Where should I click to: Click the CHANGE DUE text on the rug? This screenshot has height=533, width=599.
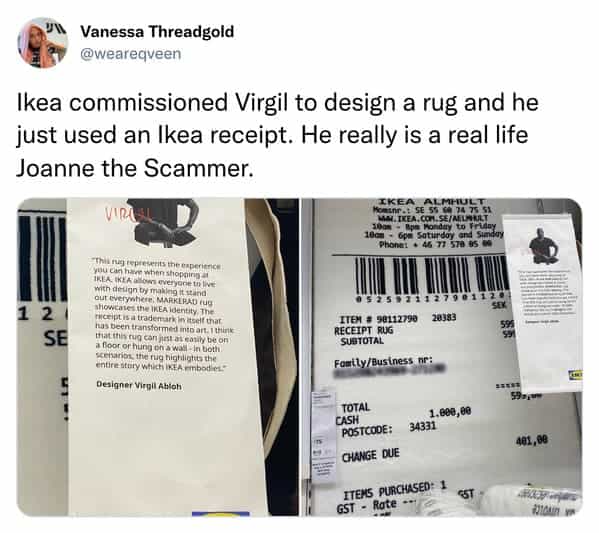tap(371, 455)
